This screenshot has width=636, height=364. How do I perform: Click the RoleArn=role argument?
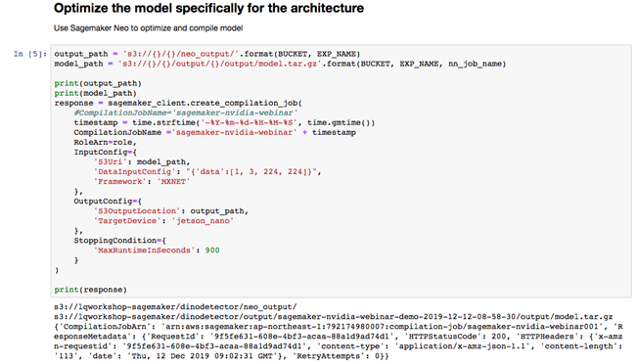105,143
